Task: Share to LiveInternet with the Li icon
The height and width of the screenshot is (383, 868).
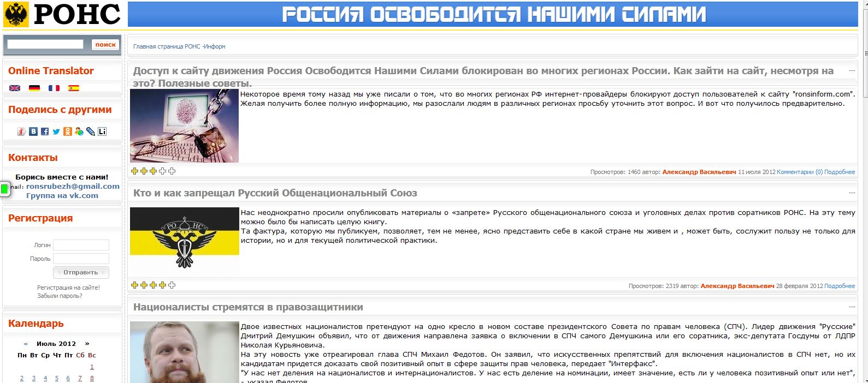Action: click(x=102, y=131)
